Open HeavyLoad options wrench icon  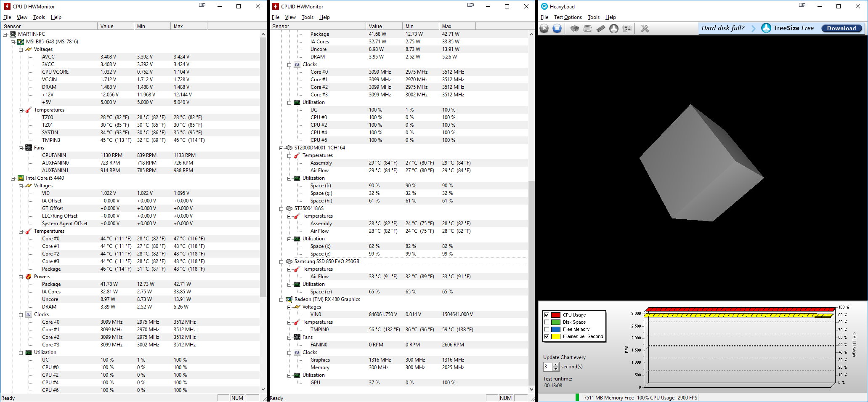point(645,29)
